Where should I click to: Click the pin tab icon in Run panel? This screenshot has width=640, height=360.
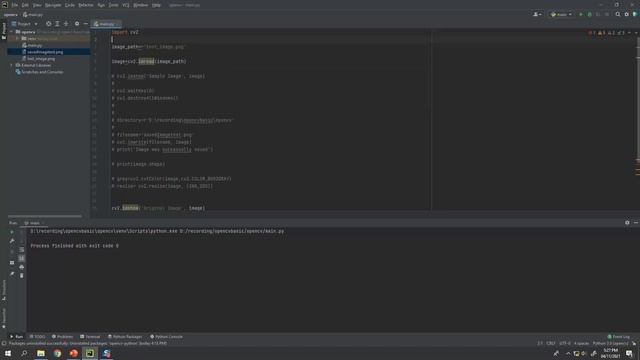[x=12, y=274]
